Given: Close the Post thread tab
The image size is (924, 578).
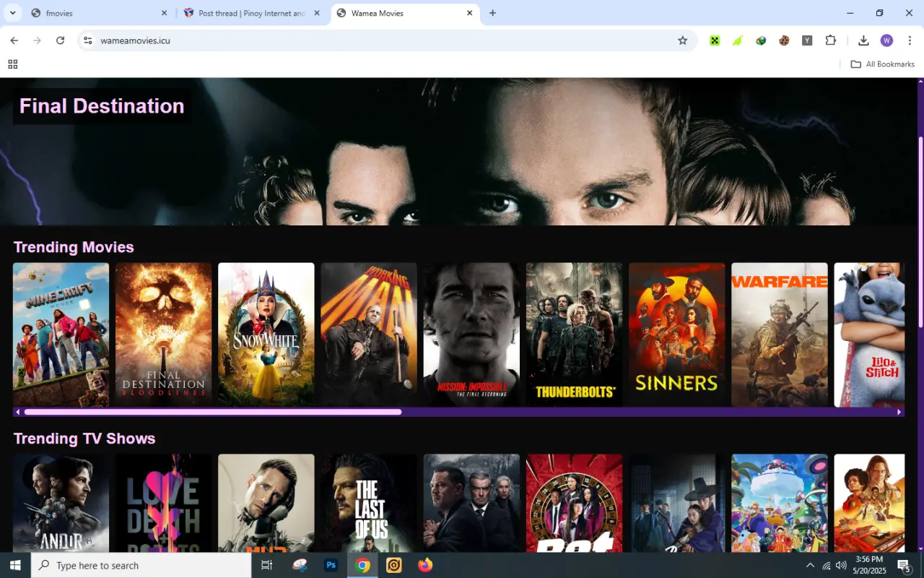Looking at the screenshot, I should pyautogui.click(x=316, y=13).
